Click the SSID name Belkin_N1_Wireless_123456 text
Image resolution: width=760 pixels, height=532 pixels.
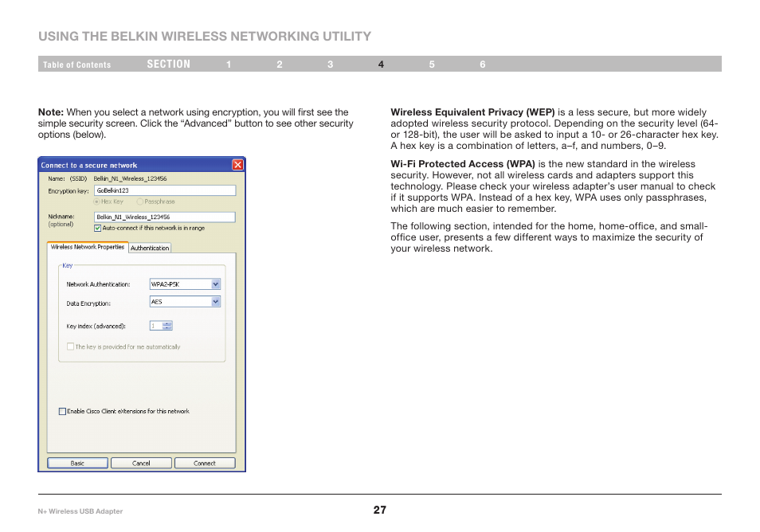click(x=130, y=178)
